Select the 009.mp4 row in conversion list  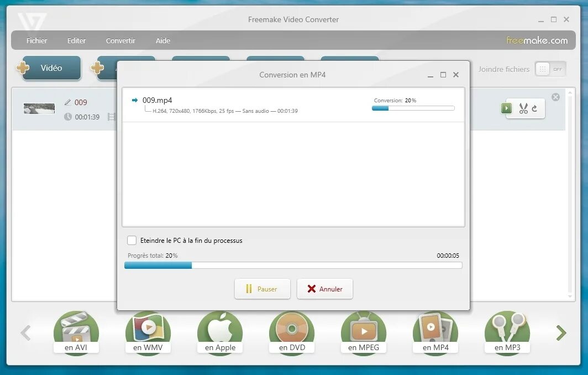(x=293, y=105)
